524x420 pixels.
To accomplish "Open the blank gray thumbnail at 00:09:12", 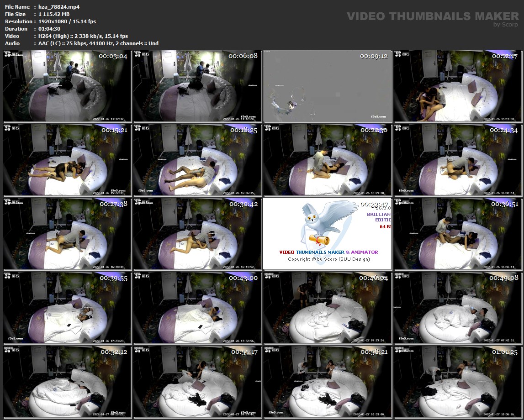I will 327,86.
